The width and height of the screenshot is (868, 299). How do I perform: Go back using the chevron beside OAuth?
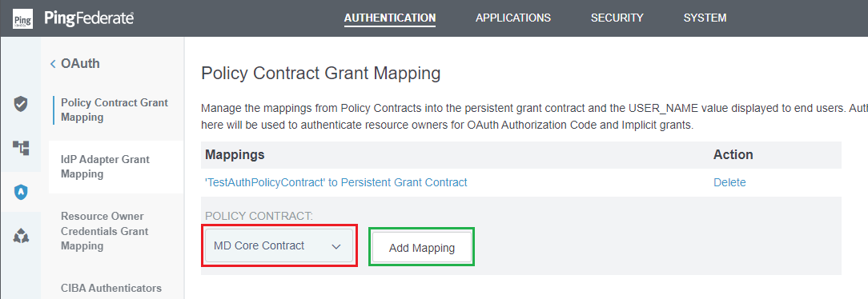coord(53,64)
